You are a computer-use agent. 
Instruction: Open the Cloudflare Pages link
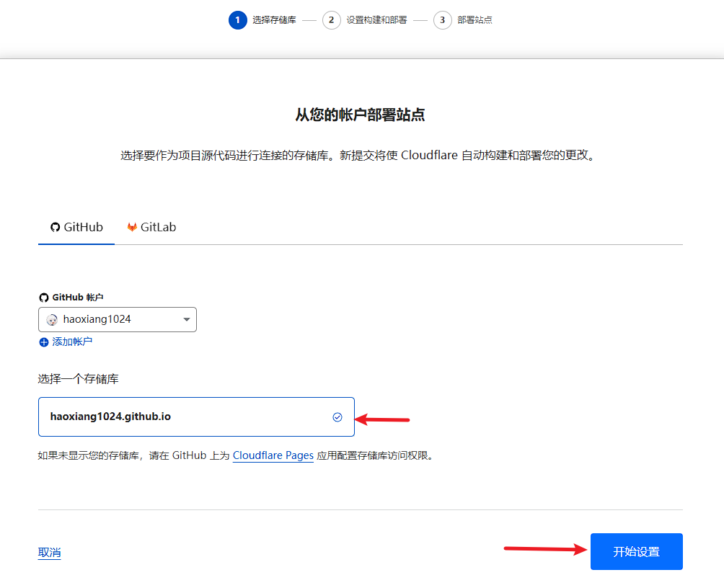[273, 455]
